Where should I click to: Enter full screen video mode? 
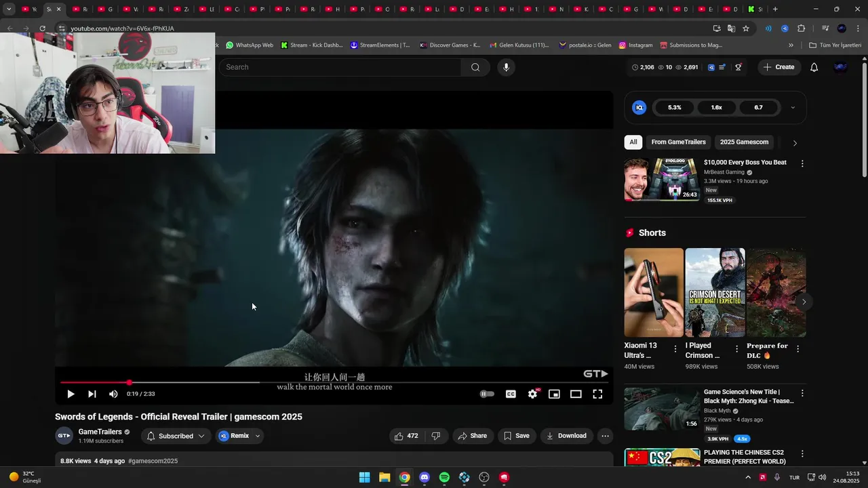597,394
